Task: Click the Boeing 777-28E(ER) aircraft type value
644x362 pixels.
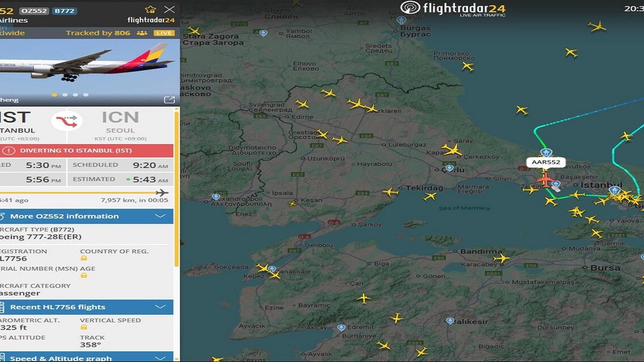Action: click(41, 237)
